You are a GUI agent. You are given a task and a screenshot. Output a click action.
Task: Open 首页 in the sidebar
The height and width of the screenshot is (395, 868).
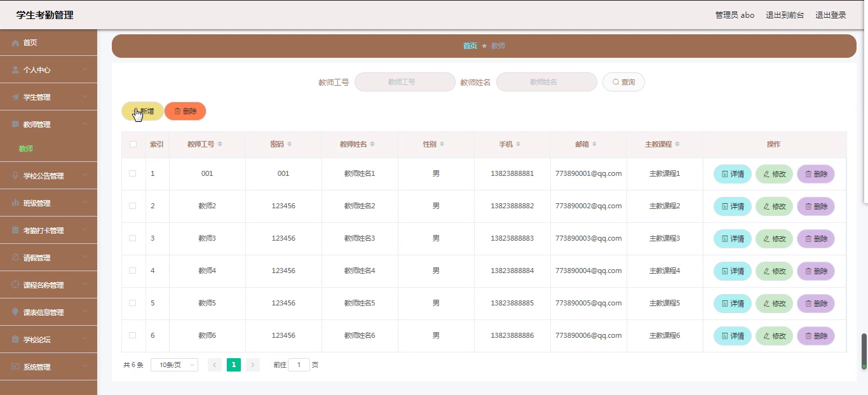tap(48, 43)
